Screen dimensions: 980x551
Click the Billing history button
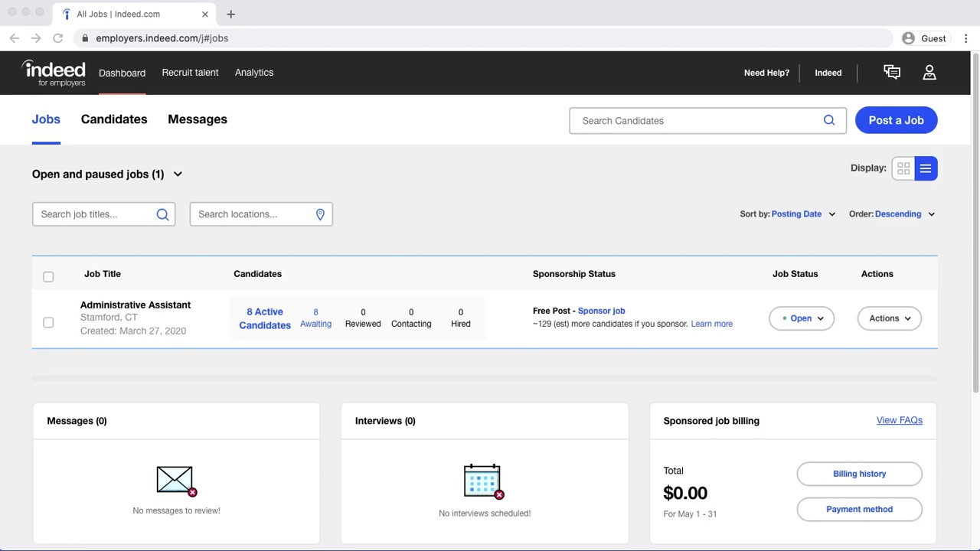tap(859, 474)
